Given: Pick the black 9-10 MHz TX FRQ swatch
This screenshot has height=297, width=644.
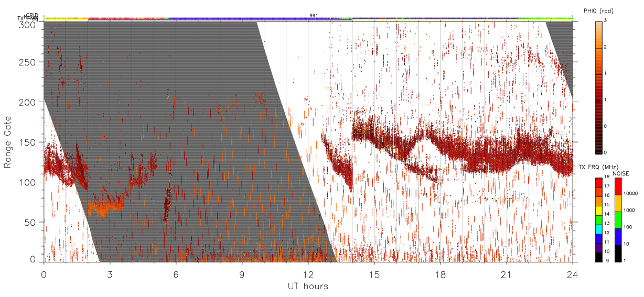Looking at the screenshot, I should (598, 257).
